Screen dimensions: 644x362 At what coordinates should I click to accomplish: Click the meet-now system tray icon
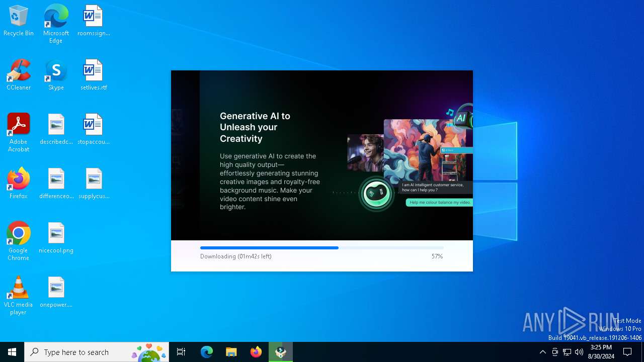point(555,352)
